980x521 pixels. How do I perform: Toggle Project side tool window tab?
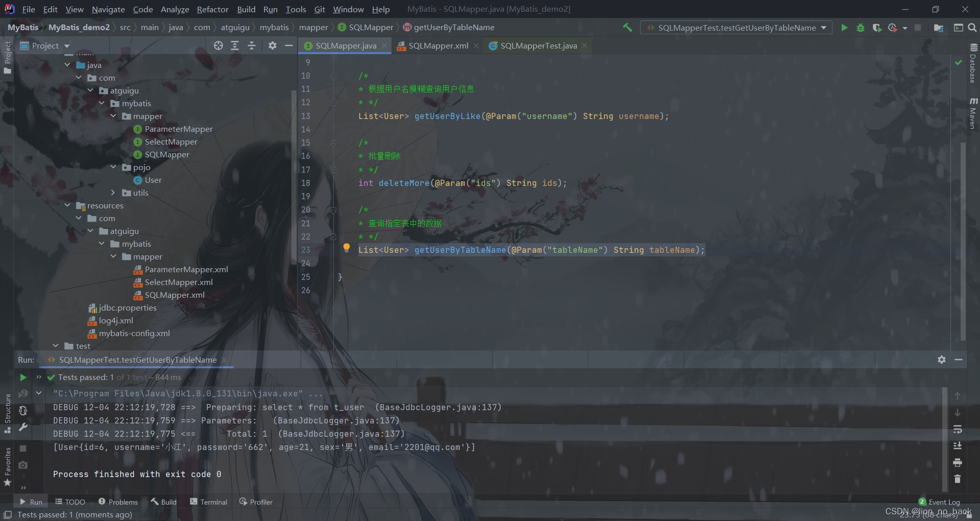(7, 57)
